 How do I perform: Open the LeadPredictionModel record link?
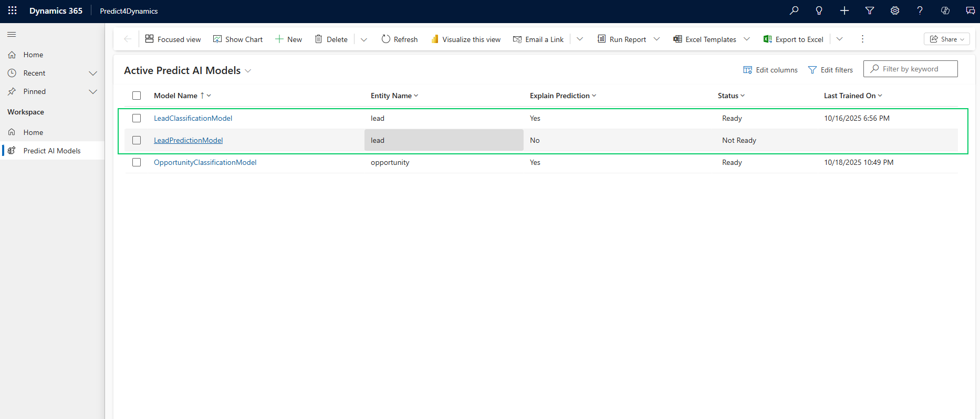coord(188,140)
